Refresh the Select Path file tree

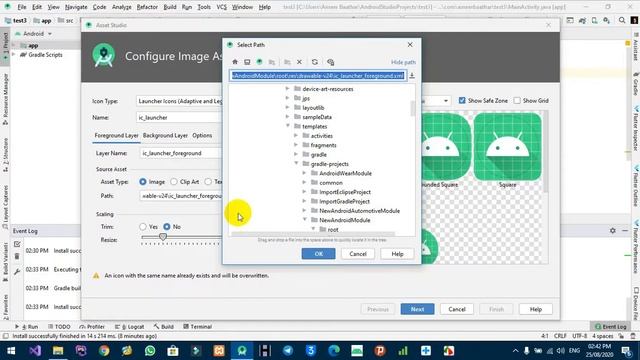[x=315, y=62]
